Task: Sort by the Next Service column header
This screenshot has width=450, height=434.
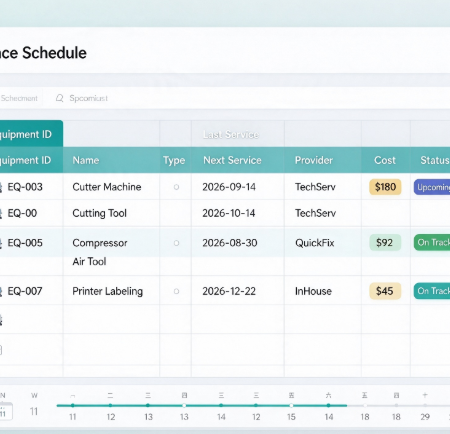Action: point(232,160)
